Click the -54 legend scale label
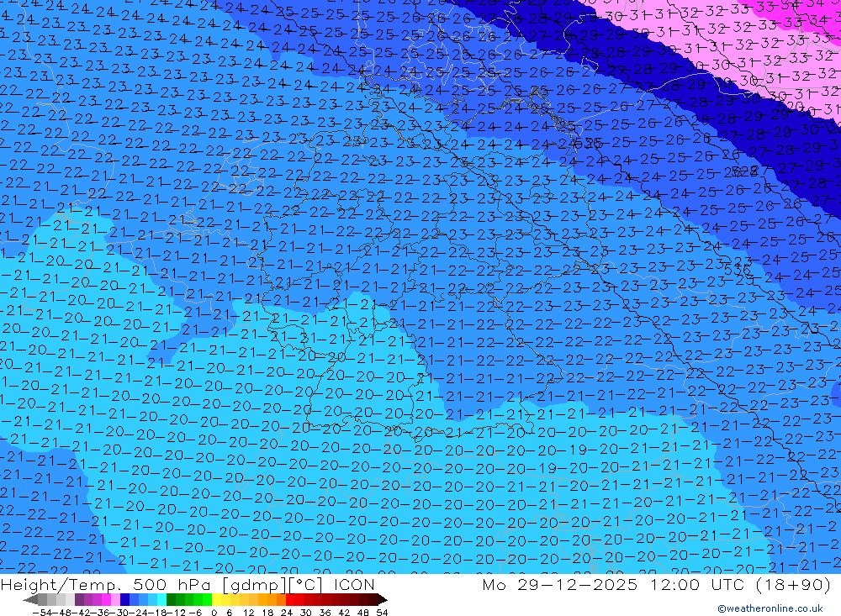 (x=42, y=613)
